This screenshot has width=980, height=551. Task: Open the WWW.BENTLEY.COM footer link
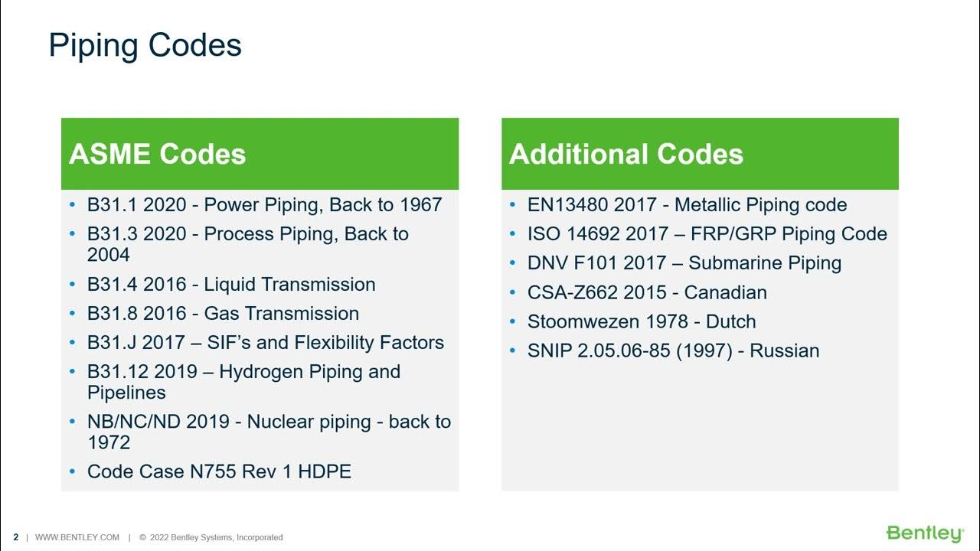click(77, 537)
